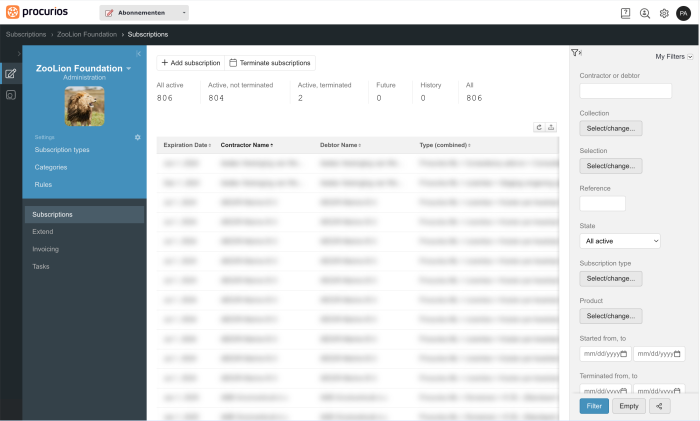Export the subscriptions table

[x=551, y=127]
